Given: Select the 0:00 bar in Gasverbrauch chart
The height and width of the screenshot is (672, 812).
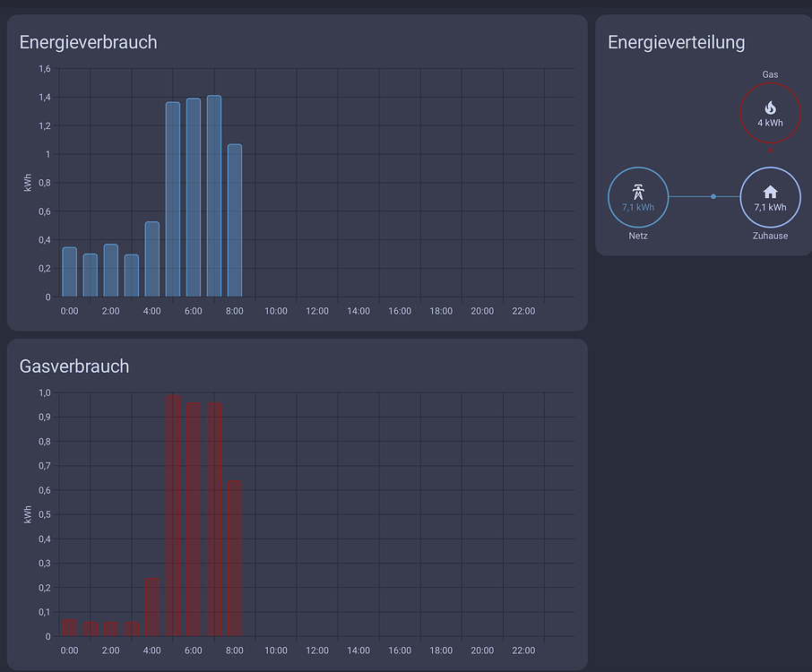Looking at the screenshot, I should [x=69, y=628].
